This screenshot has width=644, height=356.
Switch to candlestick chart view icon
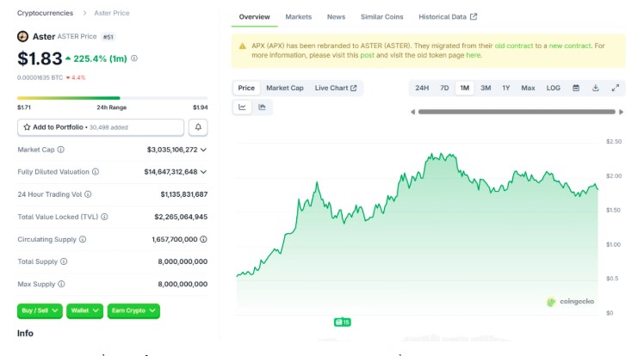(x=262, y=107)
